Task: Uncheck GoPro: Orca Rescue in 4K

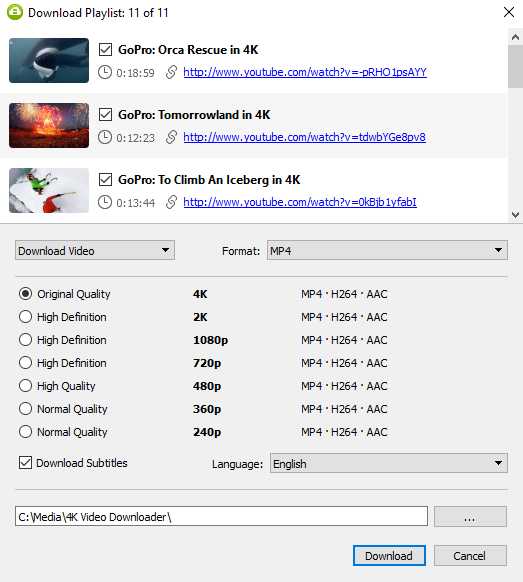Action: (x=105, y=50)
